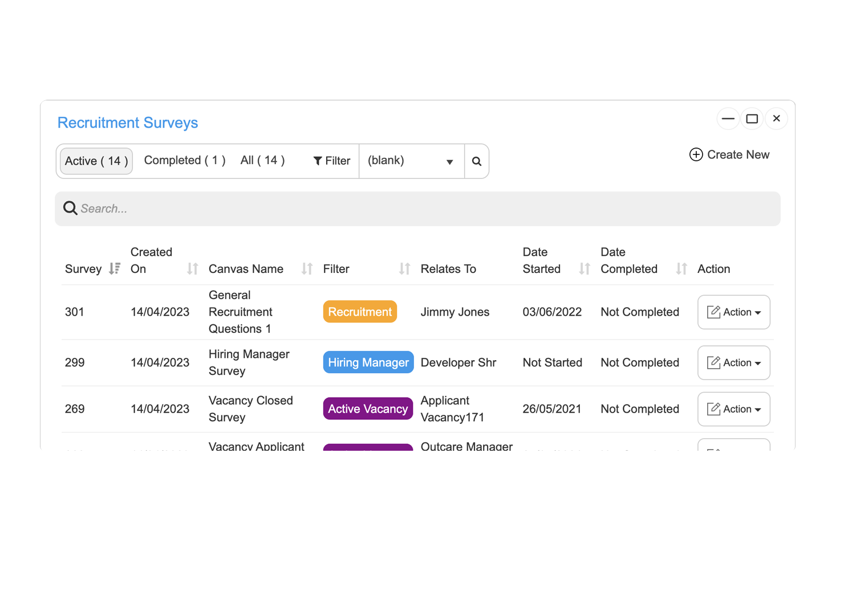Open Action dropdown for survey 301
Image resolution: width=844 pixels, height=616 pixels.
[734, 312]
